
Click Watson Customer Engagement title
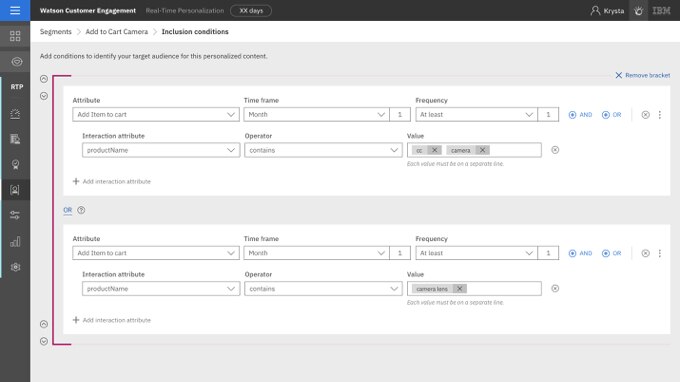(x=88, y=10)
